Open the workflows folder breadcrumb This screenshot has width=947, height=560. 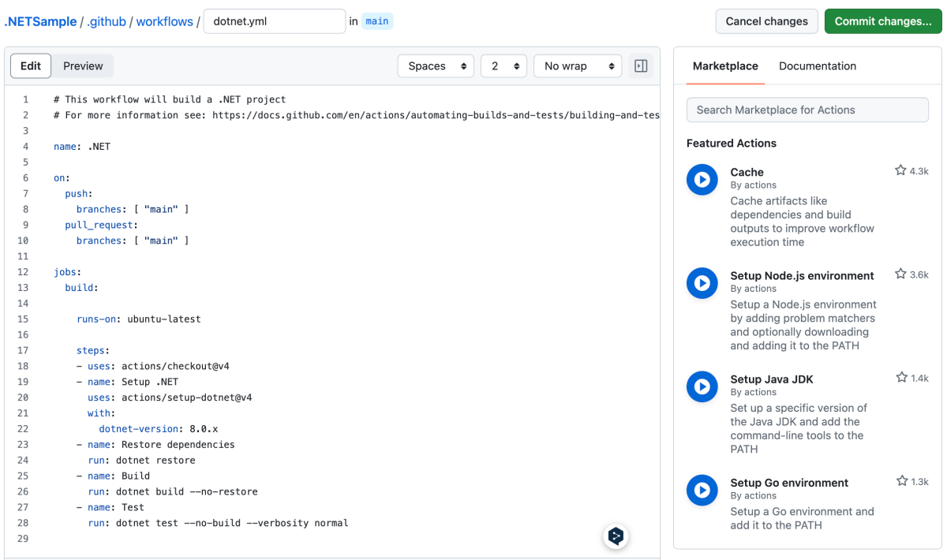click(x=164, y=21)
